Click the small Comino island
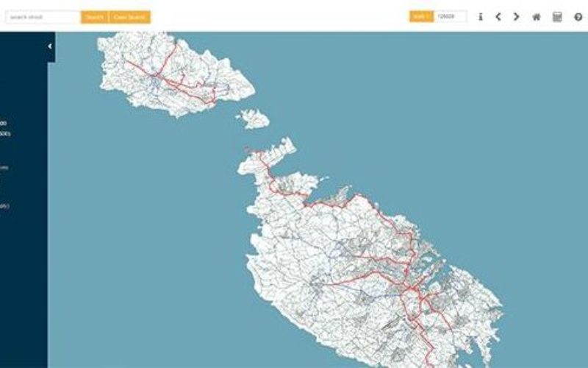Image resolution: width=588 pixels, height=368 pixels. click(254, 118)
